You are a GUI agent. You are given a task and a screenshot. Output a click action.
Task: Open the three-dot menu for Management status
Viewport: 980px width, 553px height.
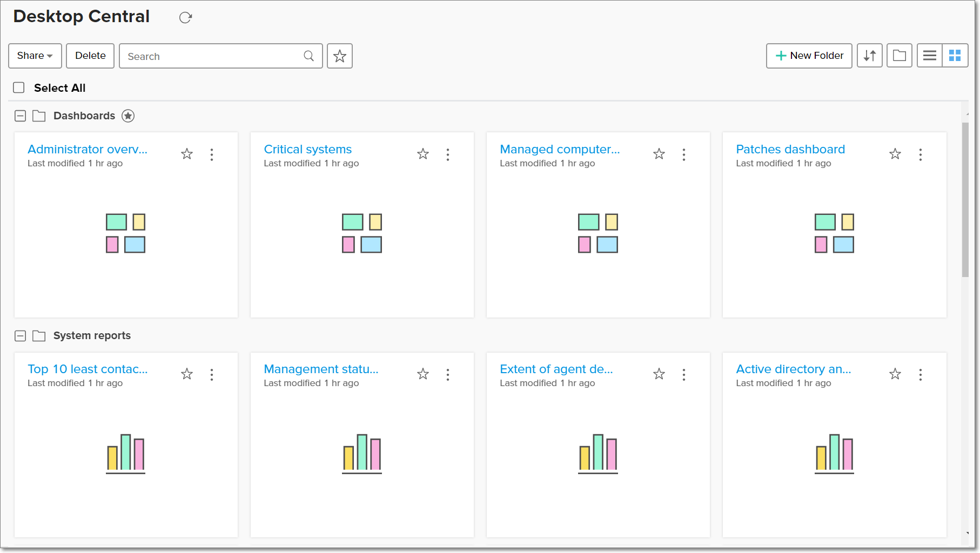[448, 375]
